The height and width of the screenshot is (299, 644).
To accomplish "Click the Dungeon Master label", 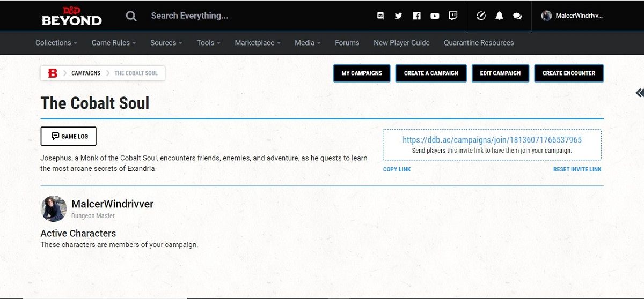I will click(93, 216).
